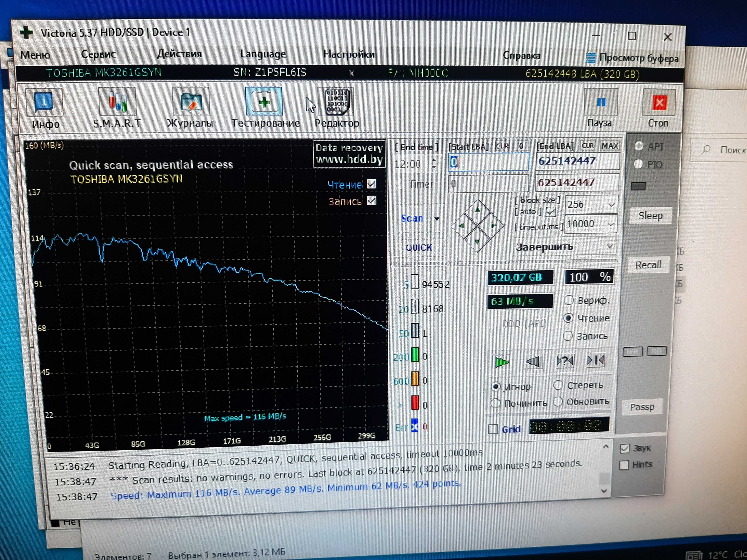
Task: Expand the timeout 10000 dropdown
Action: [x=611, y=224]
